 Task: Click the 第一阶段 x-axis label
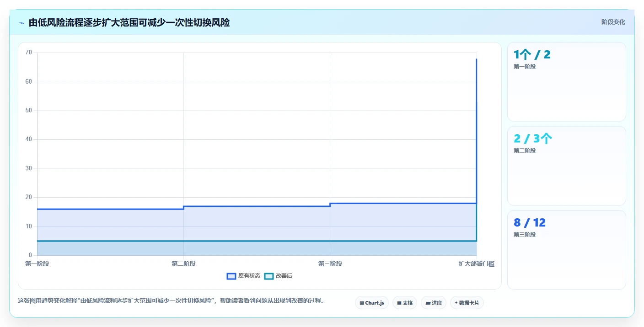[x=37, y=264]
